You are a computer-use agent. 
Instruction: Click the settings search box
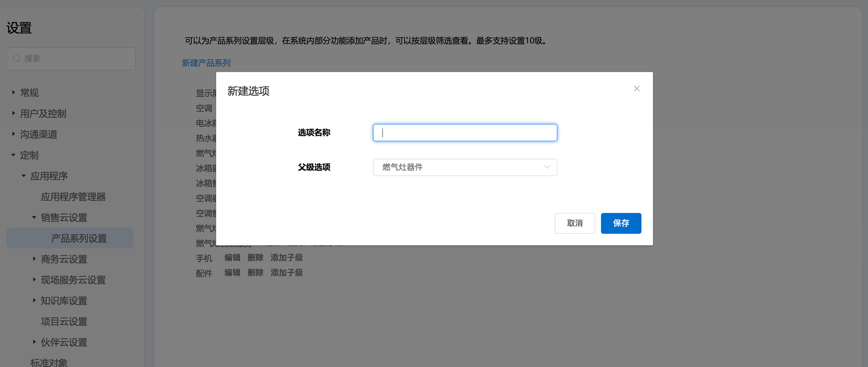pyautogui.click(x=71, y=59)
